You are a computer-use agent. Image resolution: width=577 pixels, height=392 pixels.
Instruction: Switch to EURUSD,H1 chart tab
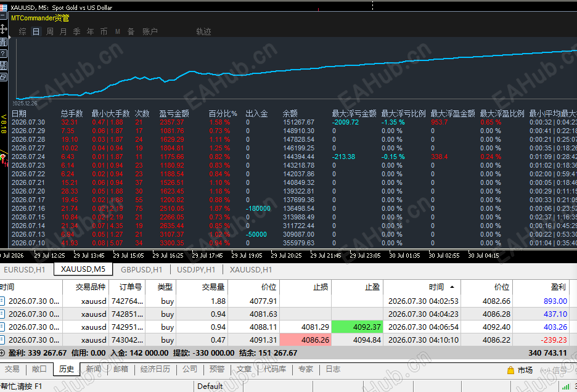click(x=25, y=270)
